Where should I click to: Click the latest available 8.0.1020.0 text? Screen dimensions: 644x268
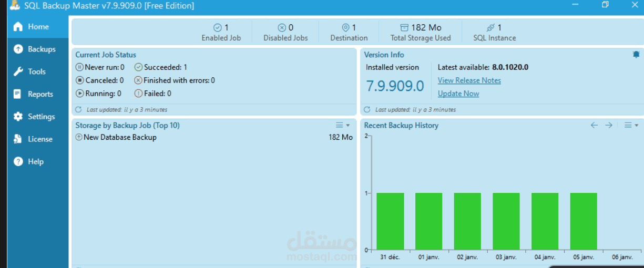(x=510, y=67)
